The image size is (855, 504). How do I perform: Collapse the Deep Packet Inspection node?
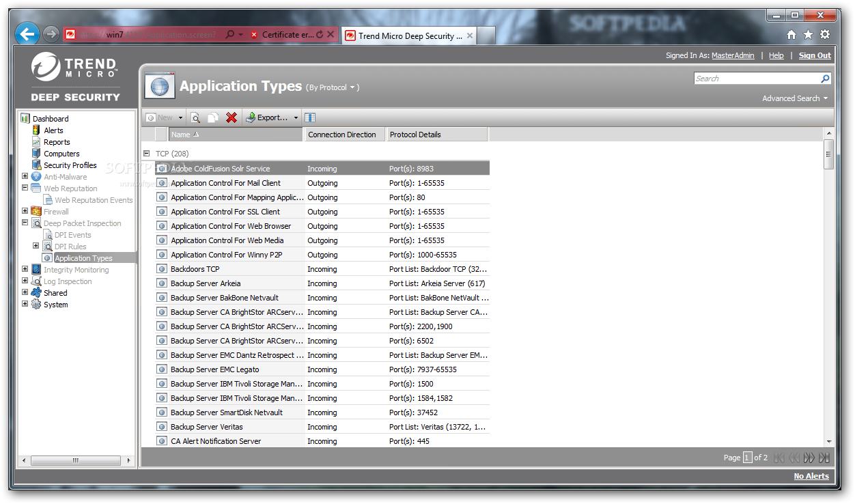coord(25,223)
